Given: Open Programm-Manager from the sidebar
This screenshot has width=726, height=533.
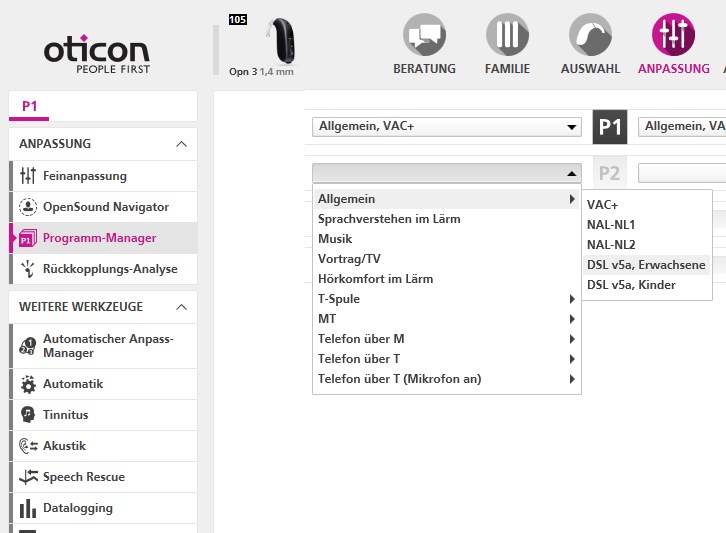Looking at the screenshot, I should (x=104, y=238).
